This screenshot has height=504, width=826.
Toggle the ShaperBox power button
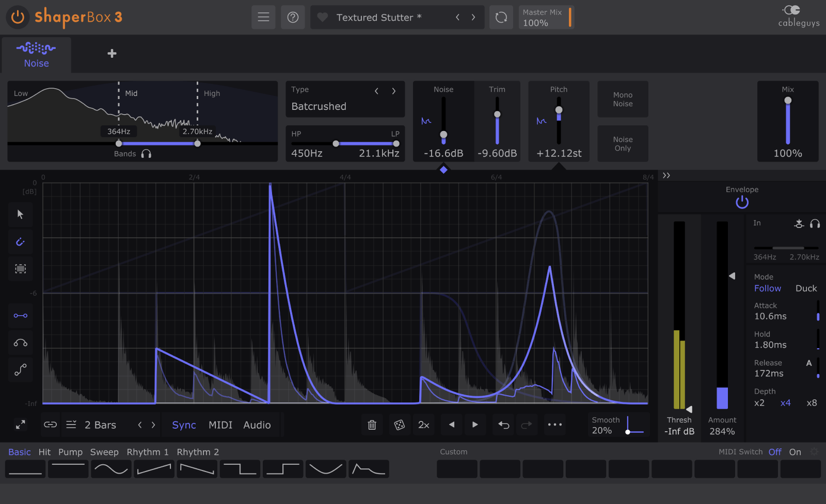(x=18, y=17)
